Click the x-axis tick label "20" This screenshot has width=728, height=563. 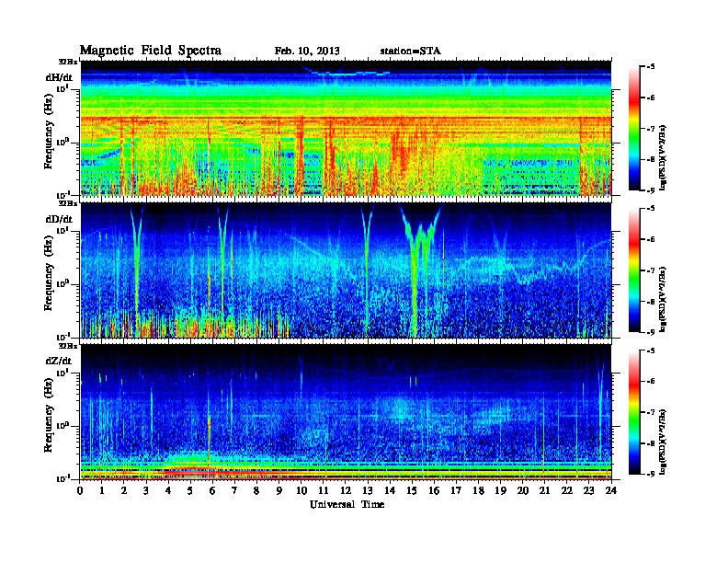click(522, 490)
